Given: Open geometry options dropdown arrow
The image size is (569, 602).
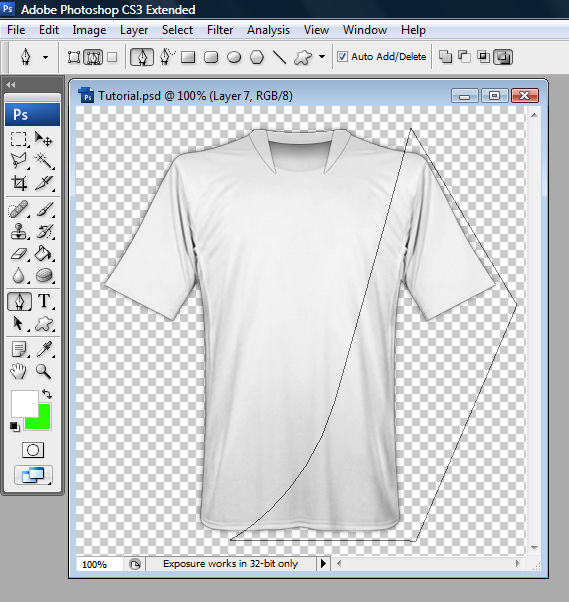Looking at the screenshot, I should point(322,57).
